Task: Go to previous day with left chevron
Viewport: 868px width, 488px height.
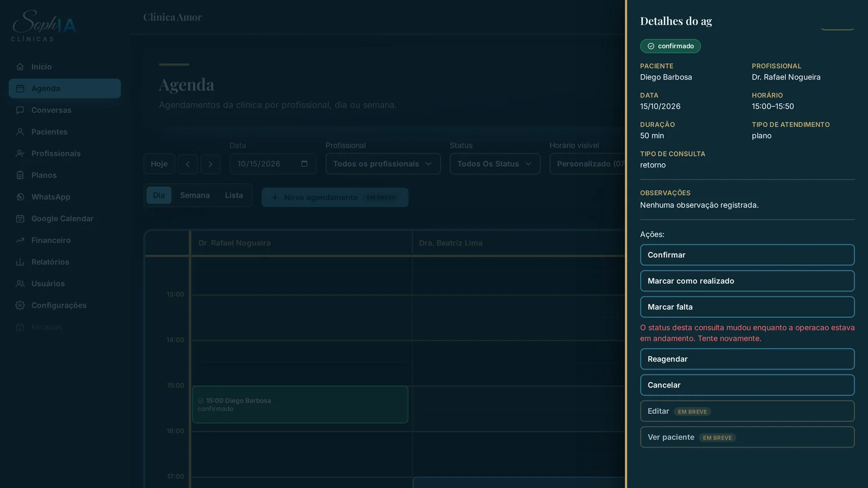Action: [187, 164]
